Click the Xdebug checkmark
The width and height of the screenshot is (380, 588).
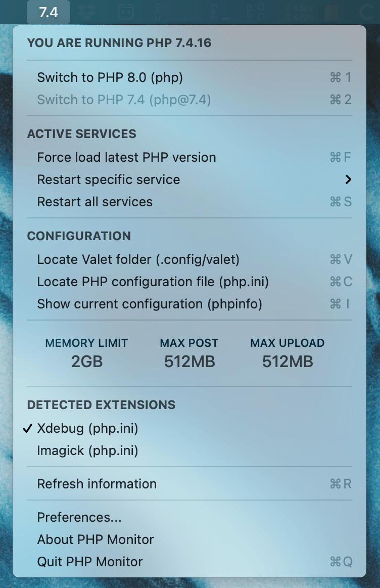tap(27, 428)
